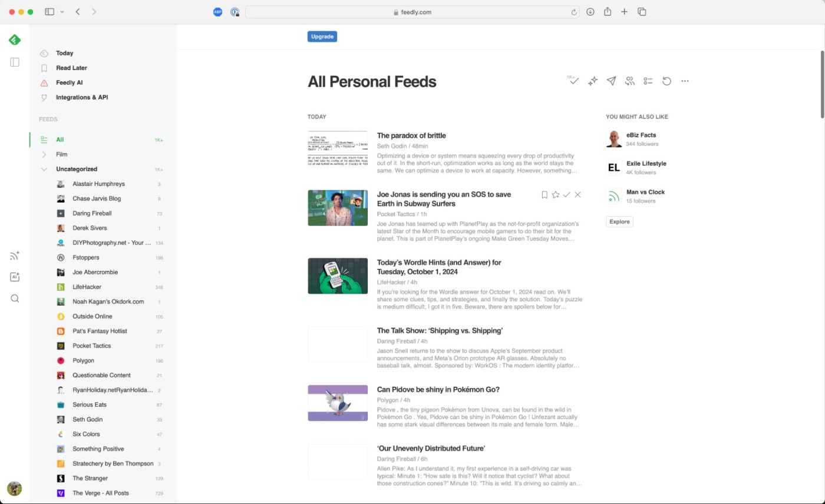Click the page vertical scrollbar
Screen dimensions: 825x504
pos(822,84)
